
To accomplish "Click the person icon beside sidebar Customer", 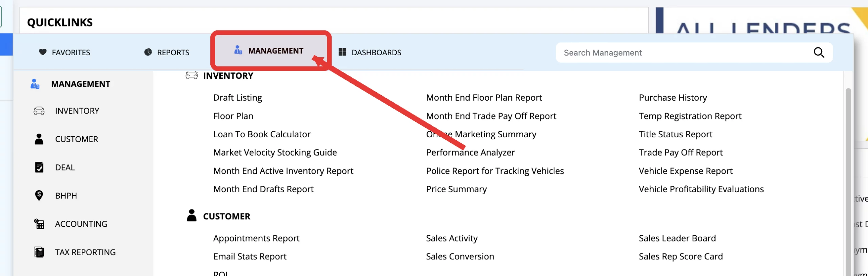I will click(x=39, y=139).
